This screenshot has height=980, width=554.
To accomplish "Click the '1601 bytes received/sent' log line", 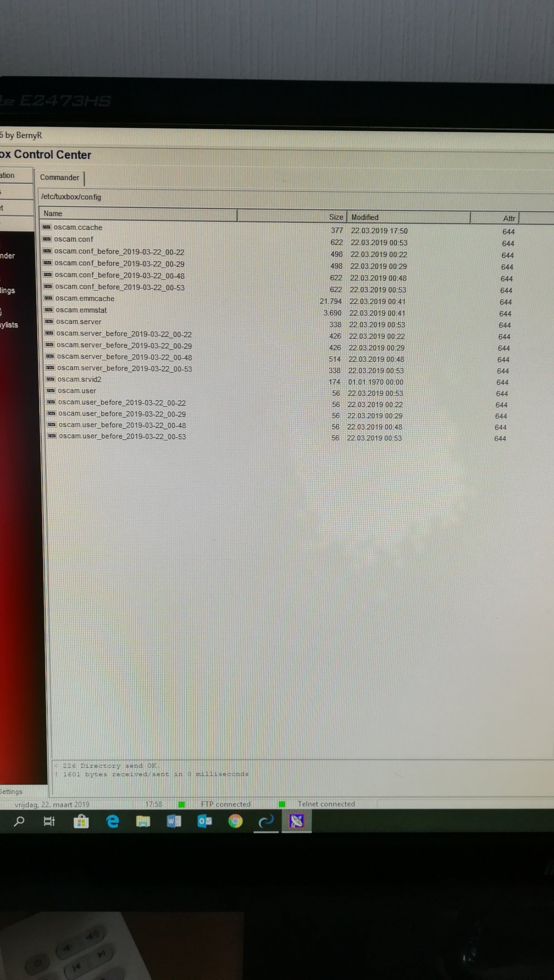I will pos(152,774).
